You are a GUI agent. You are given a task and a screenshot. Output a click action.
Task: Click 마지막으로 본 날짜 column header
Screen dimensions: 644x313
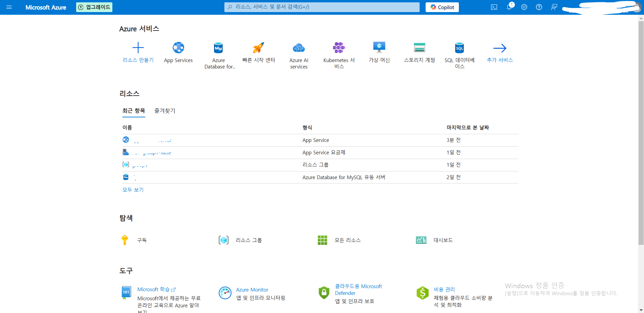point(468,127)
